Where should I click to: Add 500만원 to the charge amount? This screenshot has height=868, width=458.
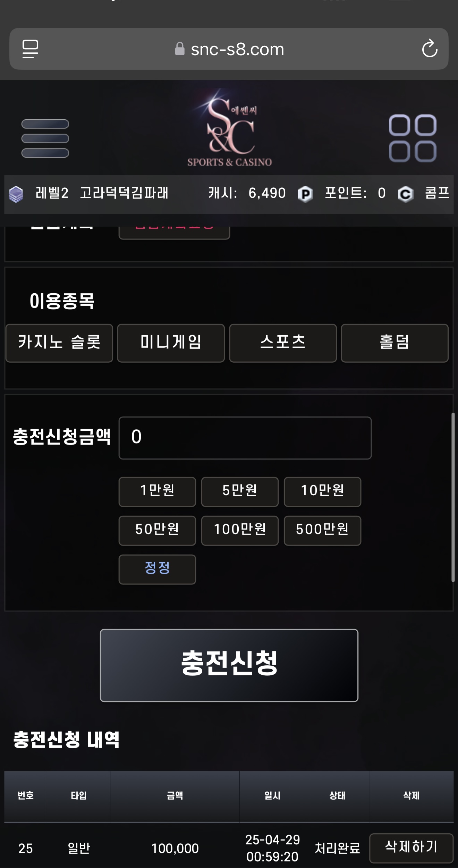pyautogui.click(x=322, y=531)
